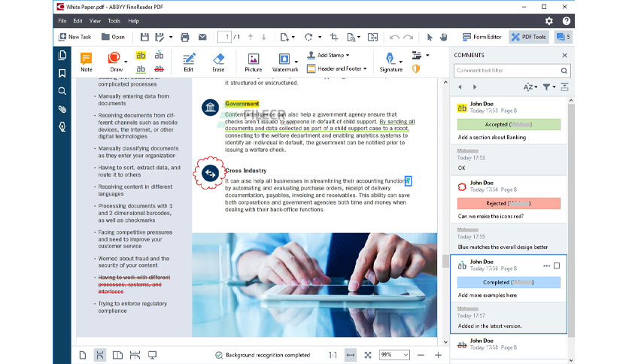Toggle fit-to-width zoom

click(351, 355)
